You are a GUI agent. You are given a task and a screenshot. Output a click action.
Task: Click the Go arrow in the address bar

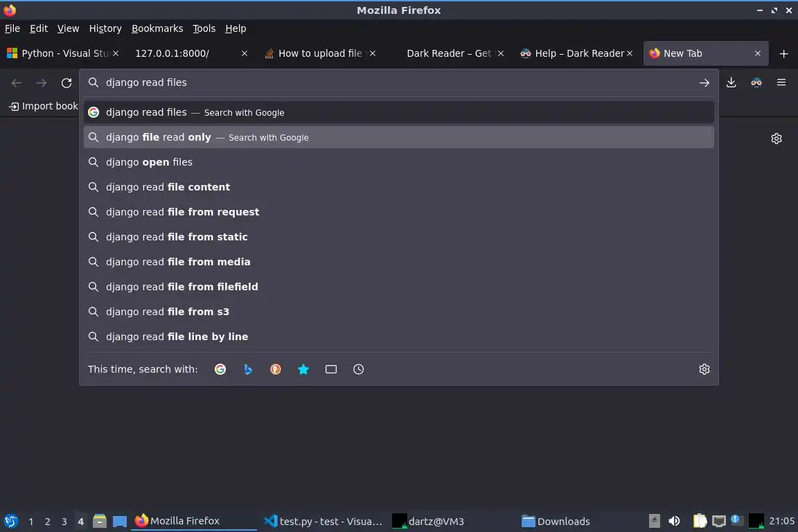point(704,82)
